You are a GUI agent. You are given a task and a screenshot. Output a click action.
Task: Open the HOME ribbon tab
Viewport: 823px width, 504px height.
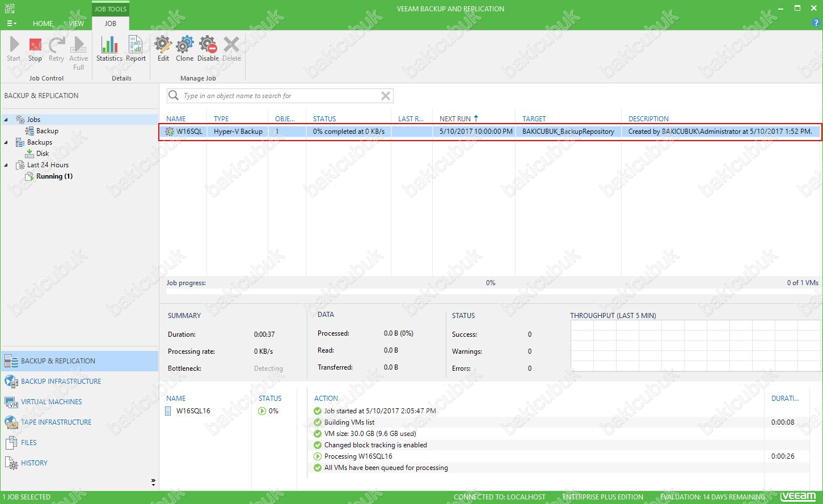[43, 24]
